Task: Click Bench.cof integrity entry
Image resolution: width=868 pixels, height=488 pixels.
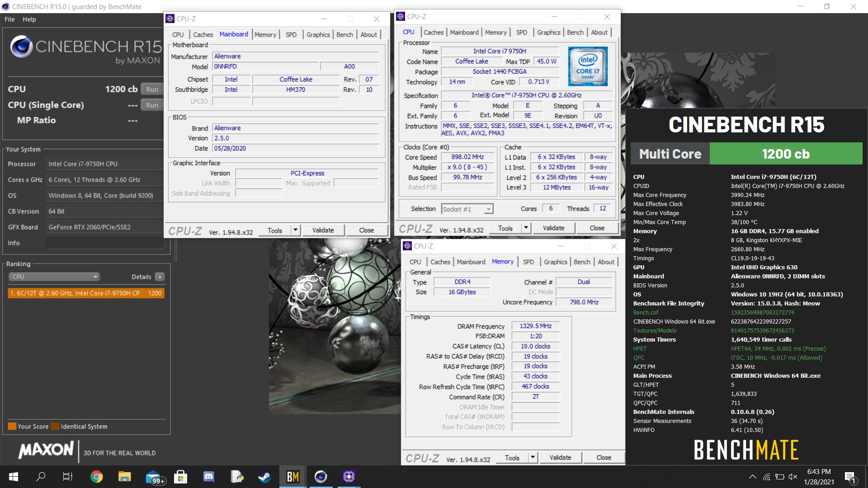Action: click(646, 313)
